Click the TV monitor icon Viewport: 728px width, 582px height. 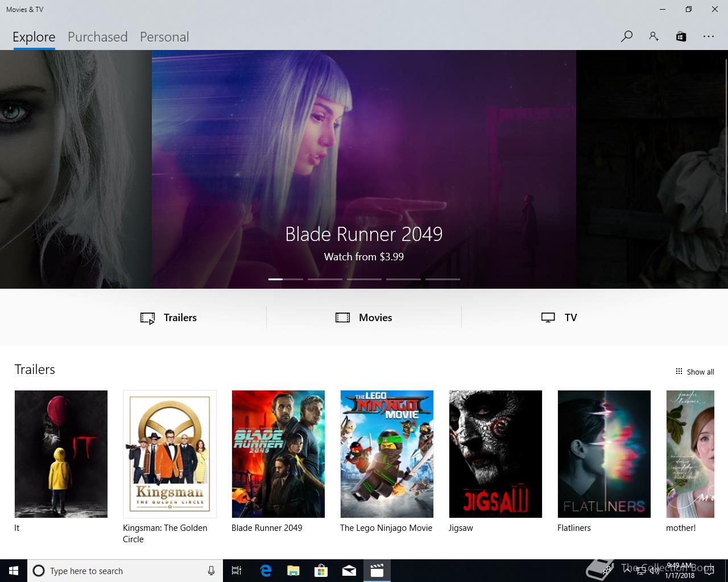click(548, 318)
